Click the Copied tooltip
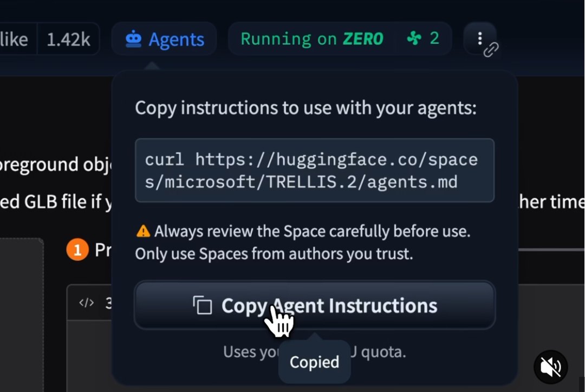The height and width of the screenshot is (392, 585). [314, 362]
